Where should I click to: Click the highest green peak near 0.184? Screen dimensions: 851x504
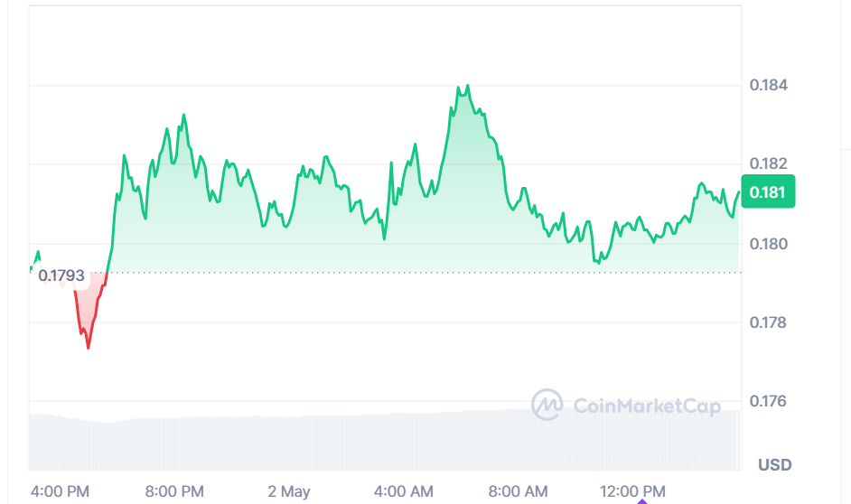(x=467, y=86)
